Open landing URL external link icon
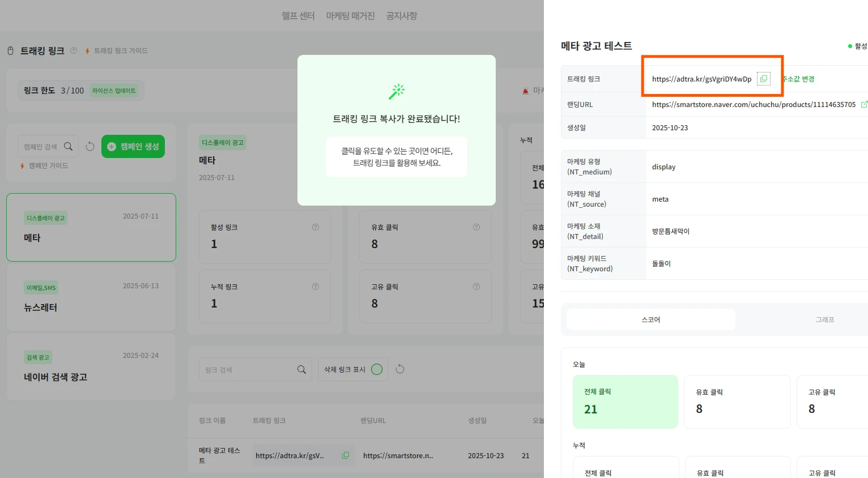868x478 pixels. 863,104
